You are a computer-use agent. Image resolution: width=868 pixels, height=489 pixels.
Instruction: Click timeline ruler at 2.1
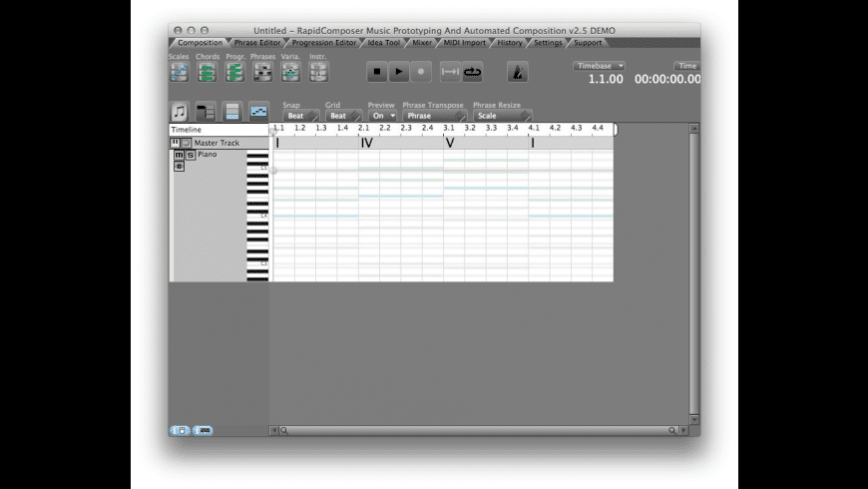click(363, 128)
